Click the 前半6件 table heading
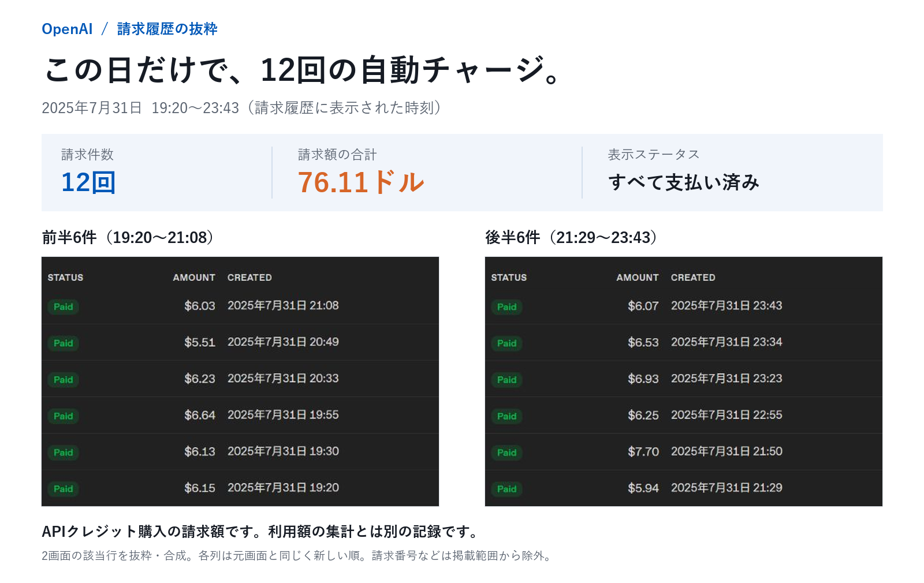924x583 pixels. 128,237
